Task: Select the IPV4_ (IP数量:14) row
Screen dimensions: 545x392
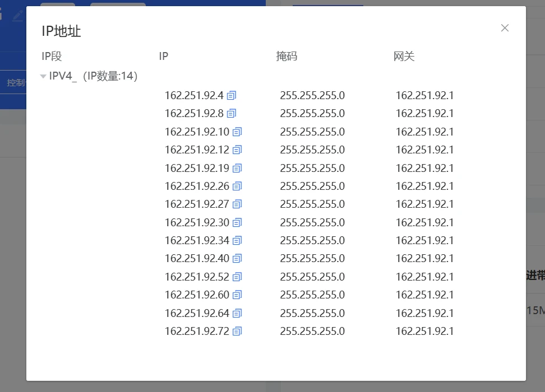Action: tap(93, 76)
